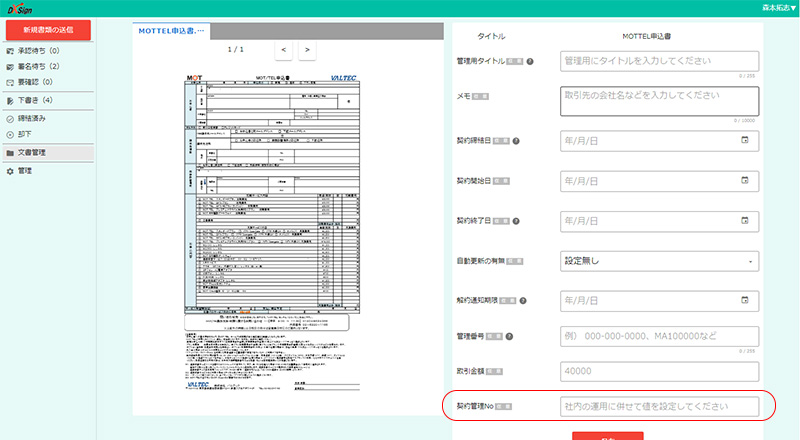Viewport: 800px width, 440px height.
Task: Click the 締結済み checkmark icon
Action: [x=10, y=119]
